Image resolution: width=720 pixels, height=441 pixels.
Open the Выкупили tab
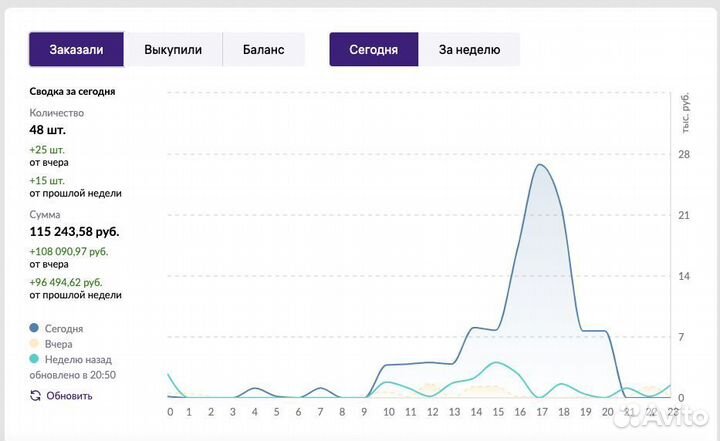click(173, 50)
